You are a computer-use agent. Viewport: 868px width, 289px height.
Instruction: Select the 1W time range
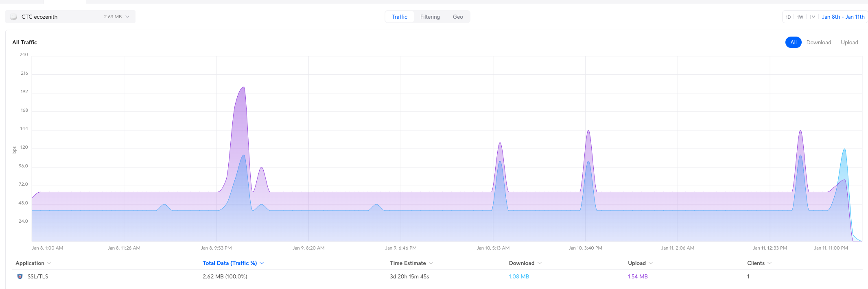click(x=800, y=17)
